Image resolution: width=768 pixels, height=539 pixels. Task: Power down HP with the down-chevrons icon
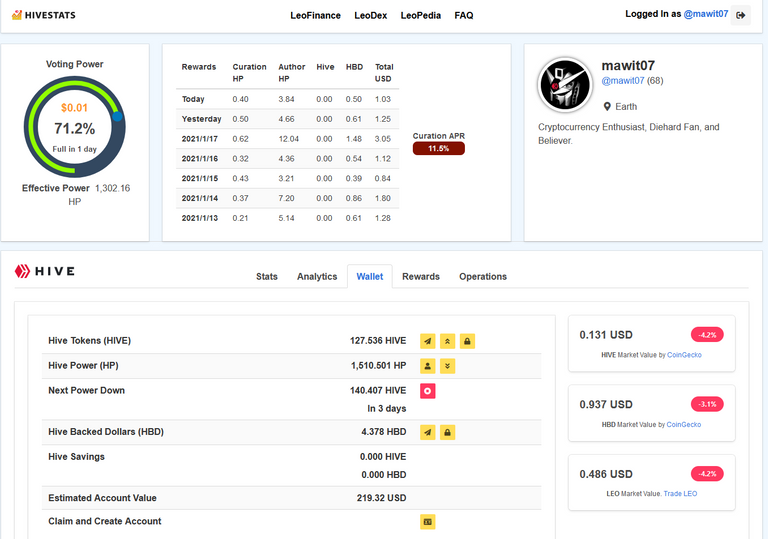(x=447, y=366)
